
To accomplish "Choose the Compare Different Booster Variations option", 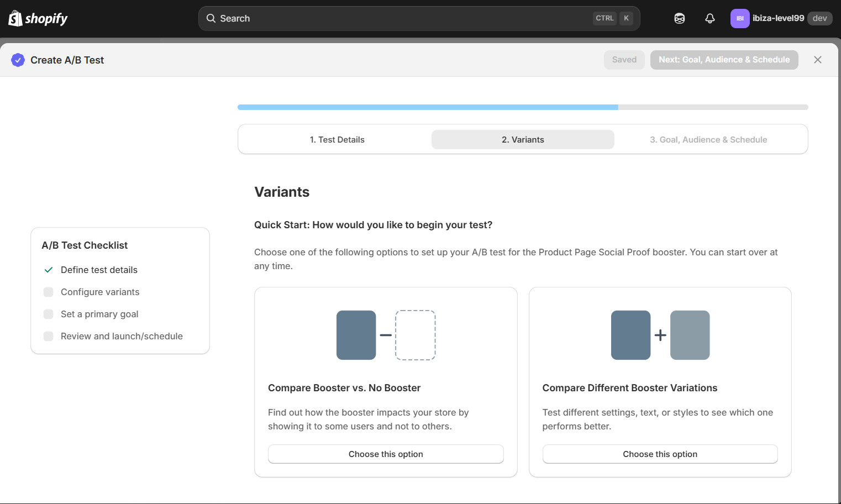I will (x=660, y=454).
